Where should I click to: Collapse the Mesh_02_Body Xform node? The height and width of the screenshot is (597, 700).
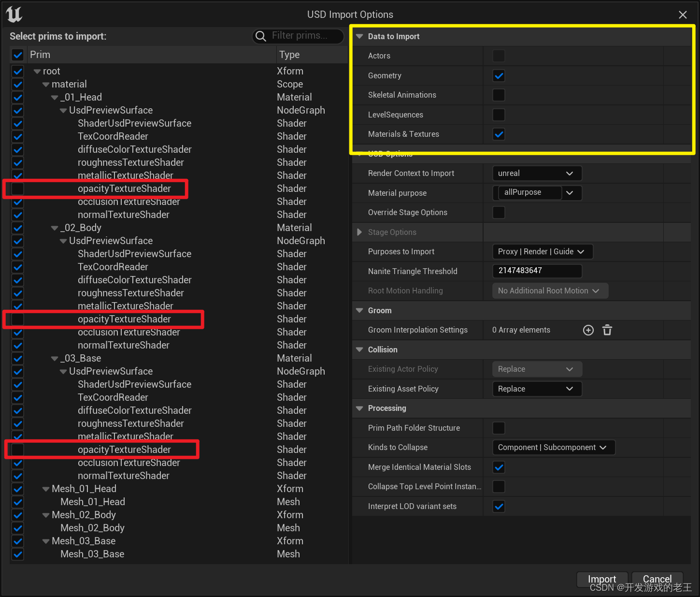point(46,515)
